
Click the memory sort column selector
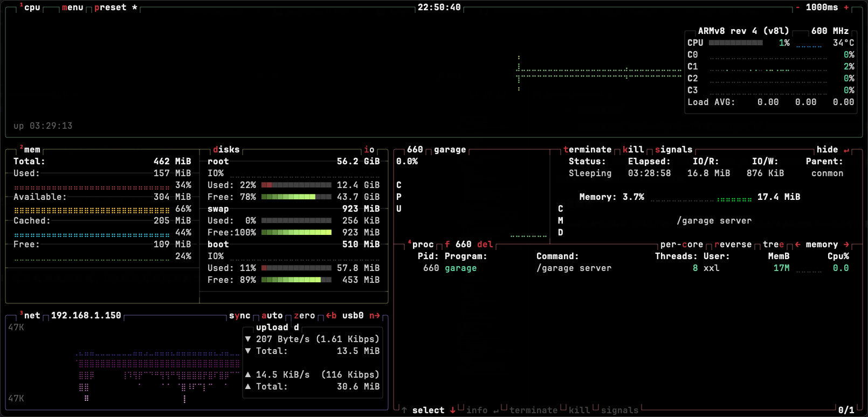[x=822, y=245]
